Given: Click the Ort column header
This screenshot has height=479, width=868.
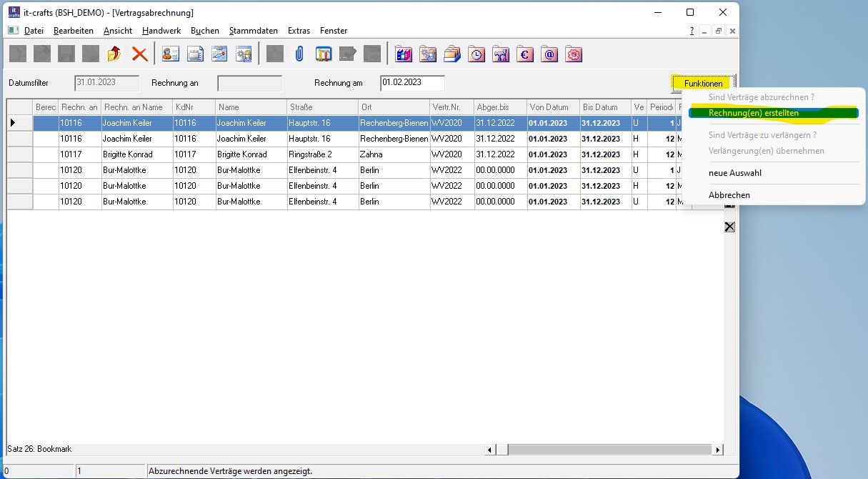Looking at the screenshot, I should pyautogui.click(x=394, y=107).
